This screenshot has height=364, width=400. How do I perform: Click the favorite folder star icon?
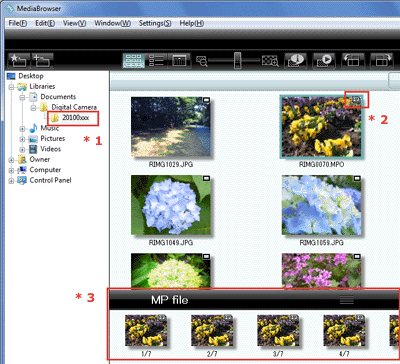point(19,60)
